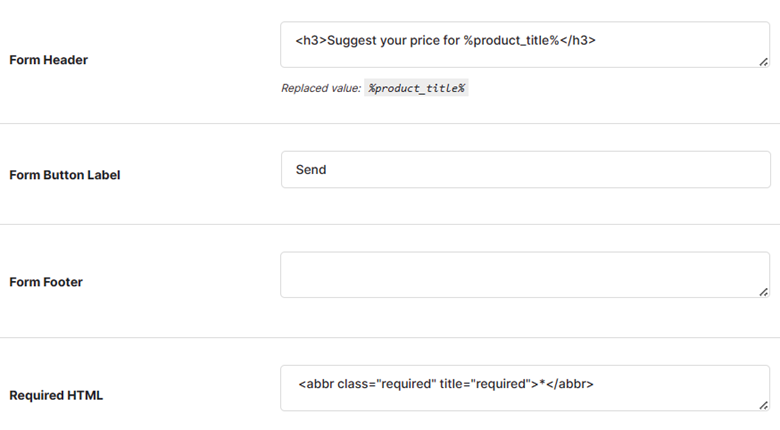Click the %product_title% code chip below header
The image size is (780, 430).
pos(416,88)
